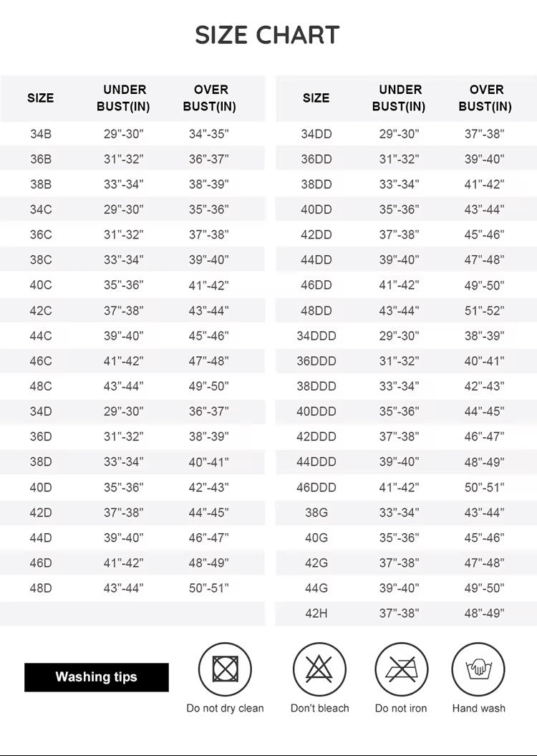This screenshot has height=756, width=537.
Task: Click the Washing tips black label
Action: (x=97, y=677)
